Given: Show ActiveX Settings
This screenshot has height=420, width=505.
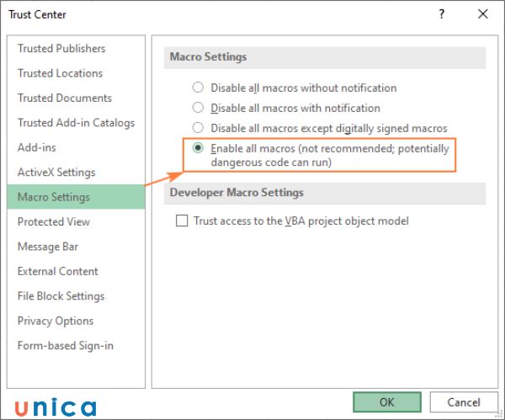Looking at the screenshot, I should pyautogui.click(x=56, y=173).
